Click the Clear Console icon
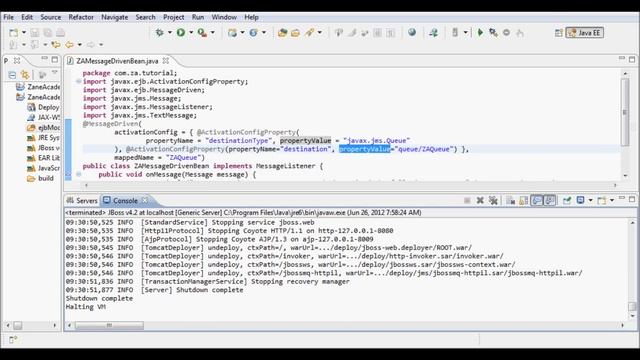 click(x=511, y=200)
